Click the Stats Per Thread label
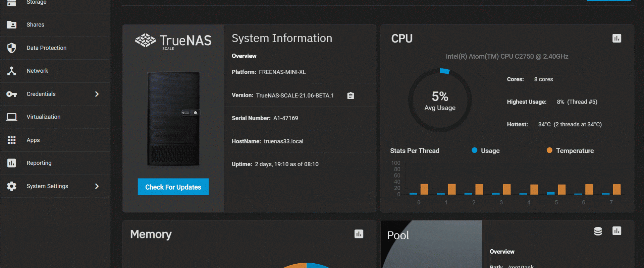644x268 pixels. pyautogui.click(x=415, y=151)
